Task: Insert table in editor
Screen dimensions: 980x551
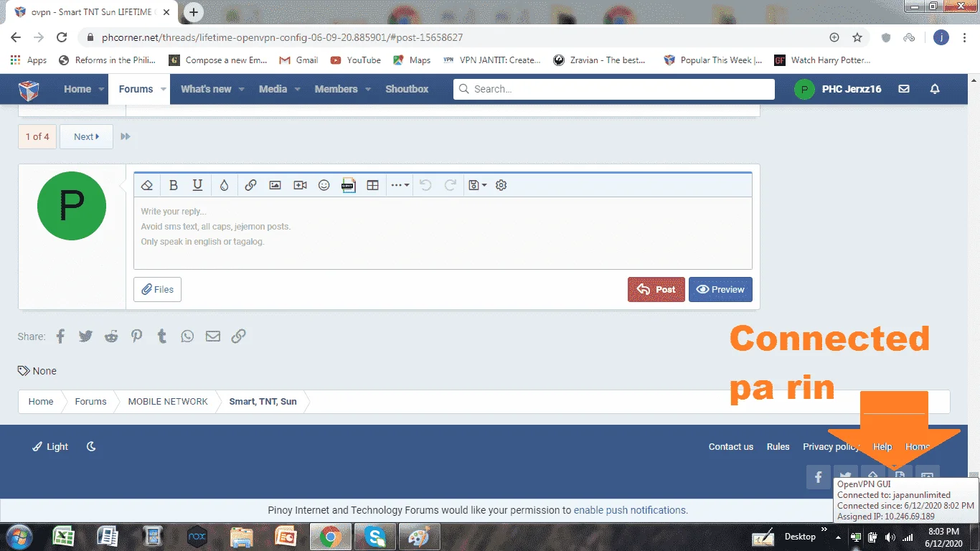Action: pyautogui.click(x=372, y=185)
